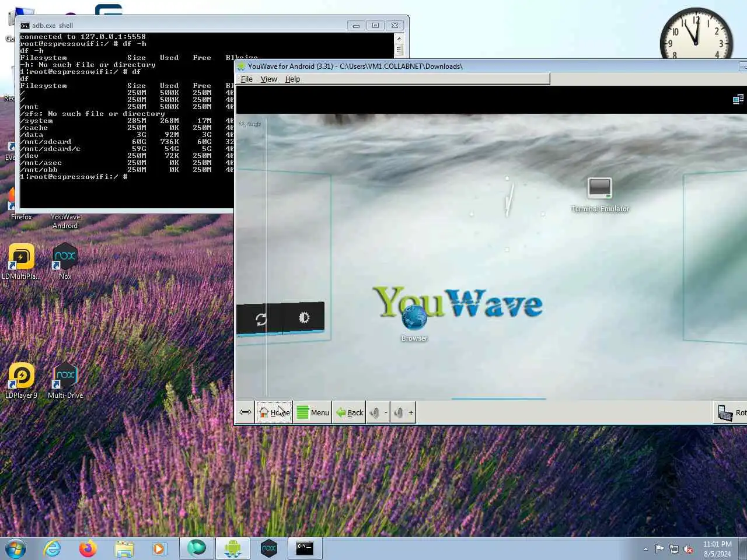Open the View menu in YouWave
This screenshot has width=747, height=560.
268,79
